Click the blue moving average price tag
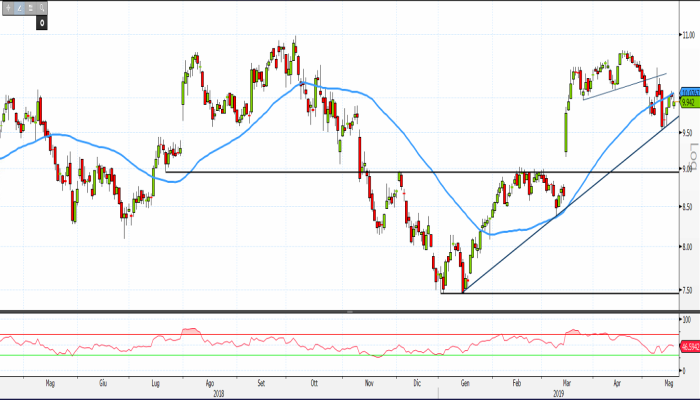Image resolution: width=700 pixels, height=400 pixels. click(x=688, y=92)
